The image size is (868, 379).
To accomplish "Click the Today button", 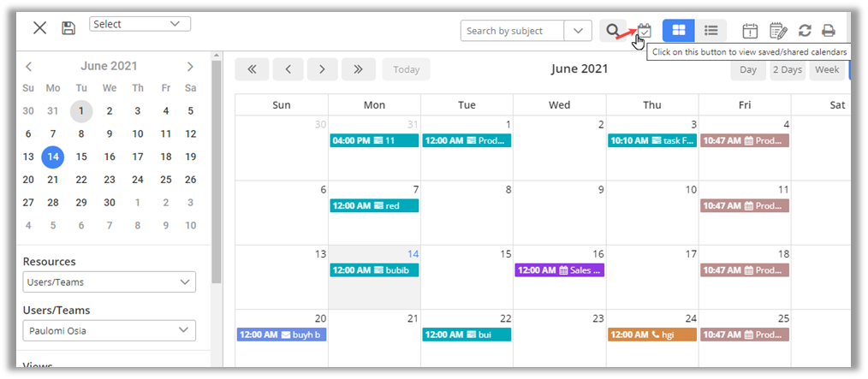I will (406, 70).
